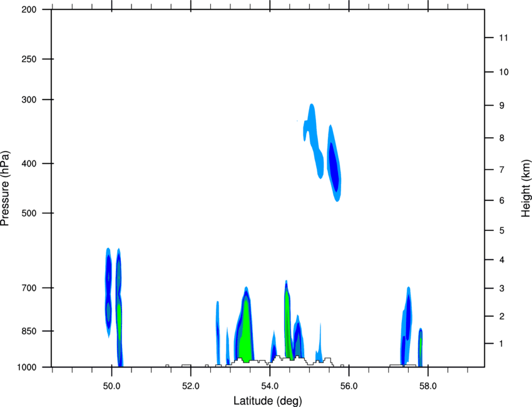Image resolution: width=532 pixels, height=407 pixels.
Task: Click the 54.0 latitude tick label
Action: click(x=270, y=386)
